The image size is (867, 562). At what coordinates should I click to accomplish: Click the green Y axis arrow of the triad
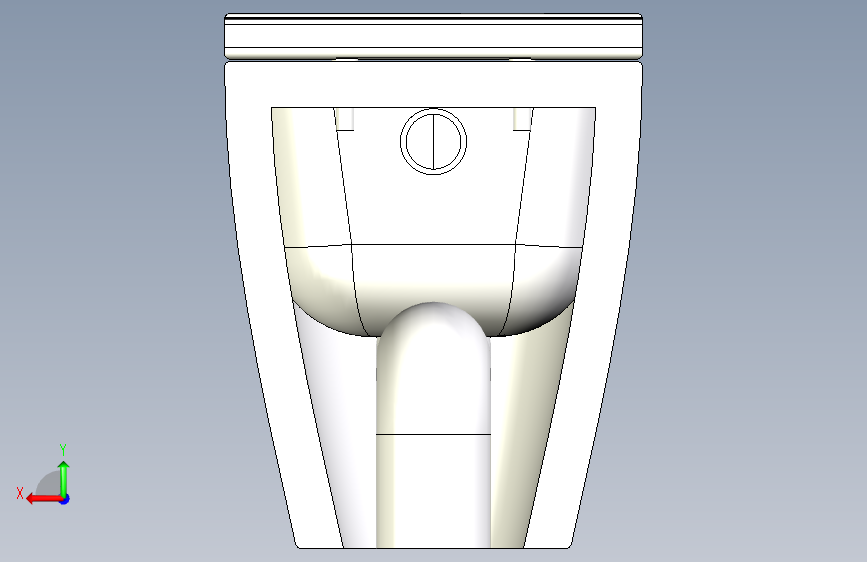[64, 478]
